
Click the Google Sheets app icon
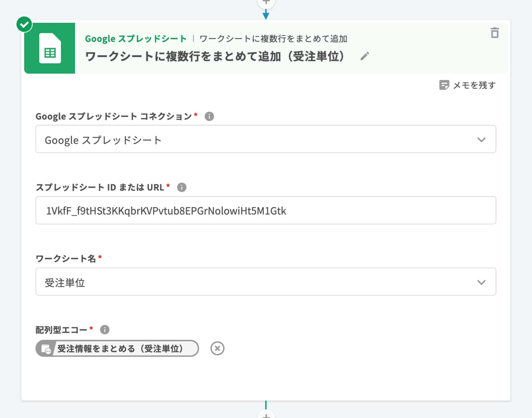(x=50, y=48)
